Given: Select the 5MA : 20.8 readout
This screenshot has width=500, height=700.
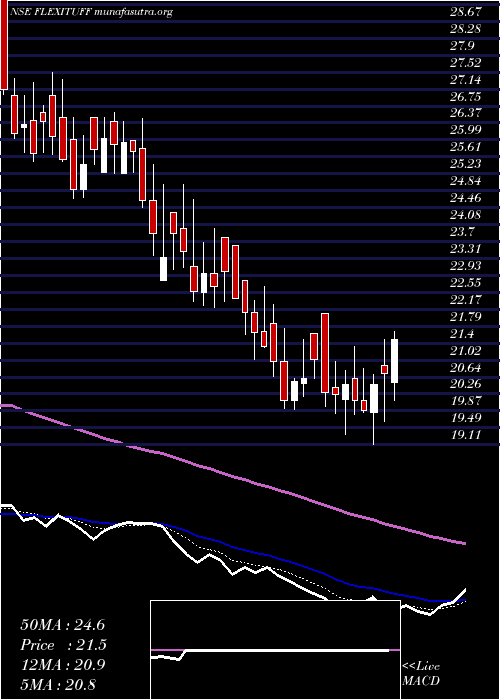Looking at the screenshot, I should click(58, 684).
